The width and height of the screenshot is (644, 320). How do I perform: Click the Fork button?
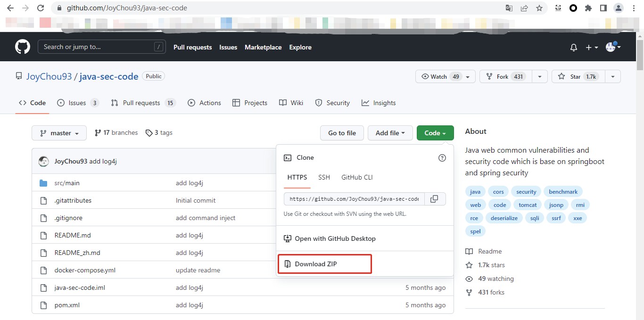pyautogui.click(x=506, y=76)
